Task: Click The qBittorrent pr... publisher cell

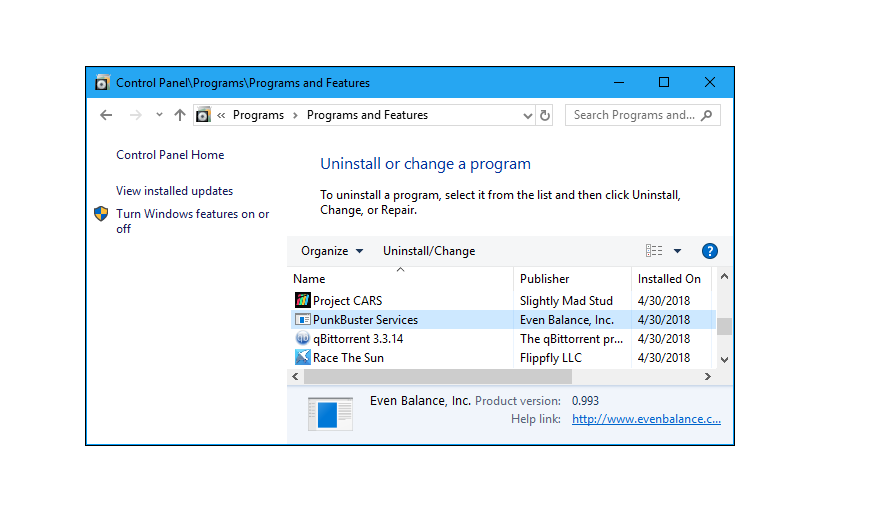Action: (571, 339)
